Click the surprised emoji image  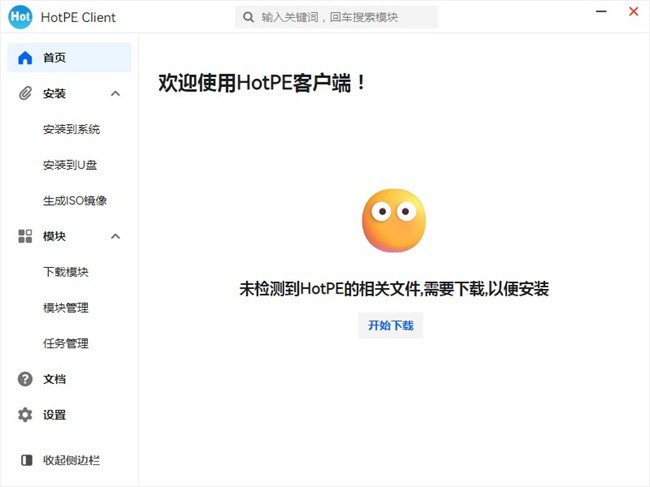click(x=393, y=221)
